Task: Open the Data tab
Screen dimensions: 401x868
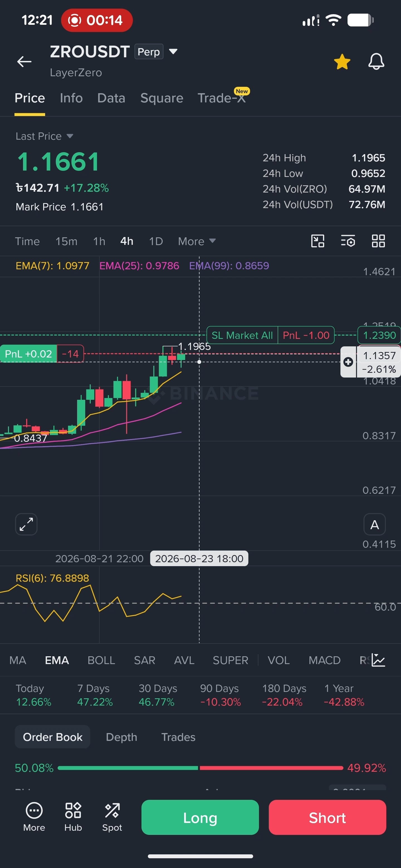Action: click(x=111, y=98)
